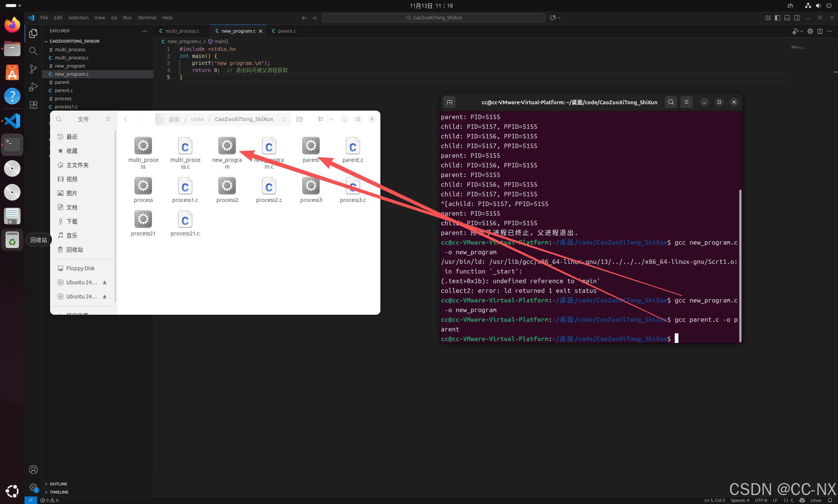This screenshot has width=838, height=504.
Task: Expand the OUTLINE section
Action: (59, 484)
